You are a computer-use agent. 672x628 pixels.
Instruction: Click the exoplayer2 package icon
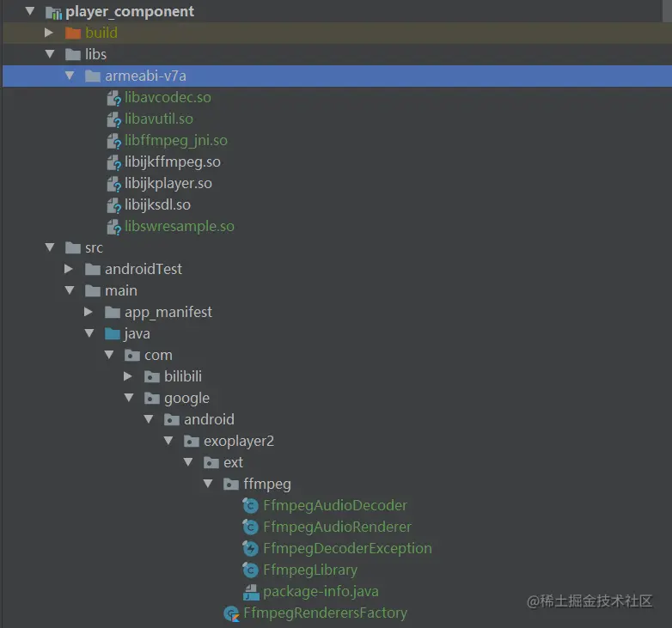point(191,442)
